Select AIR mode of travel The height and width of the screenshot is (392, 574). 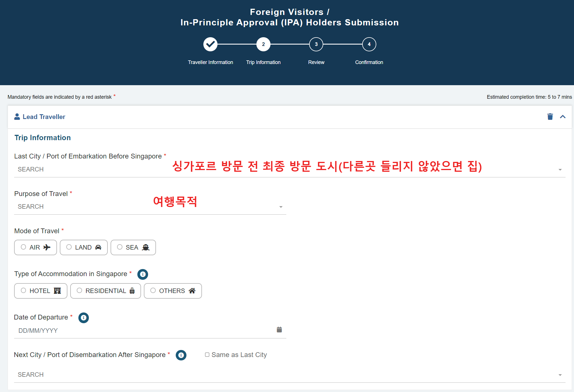click(x=36, y=247)
